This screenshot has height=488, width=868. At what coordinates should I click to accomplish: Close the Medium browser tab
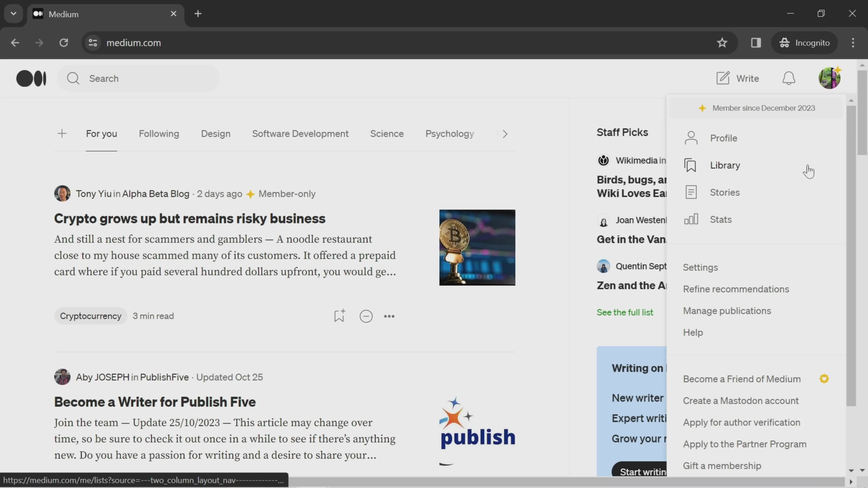coord(174,14)
